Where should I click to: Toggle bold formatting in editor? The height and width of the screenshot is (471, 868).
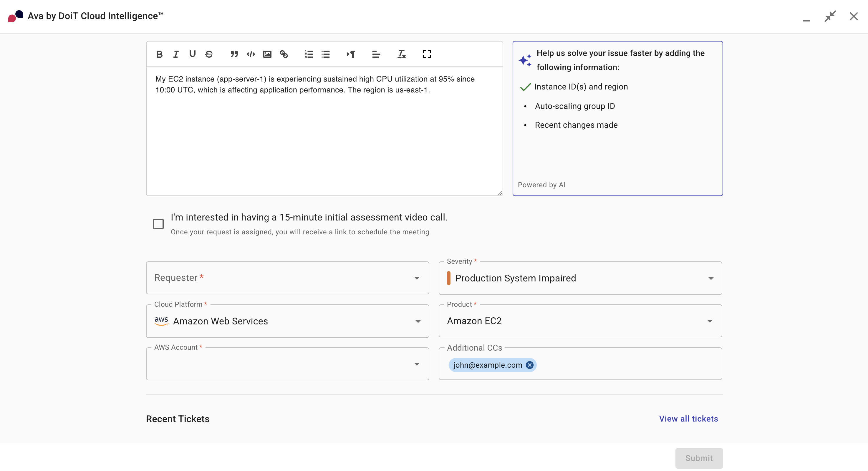[159, 54]
